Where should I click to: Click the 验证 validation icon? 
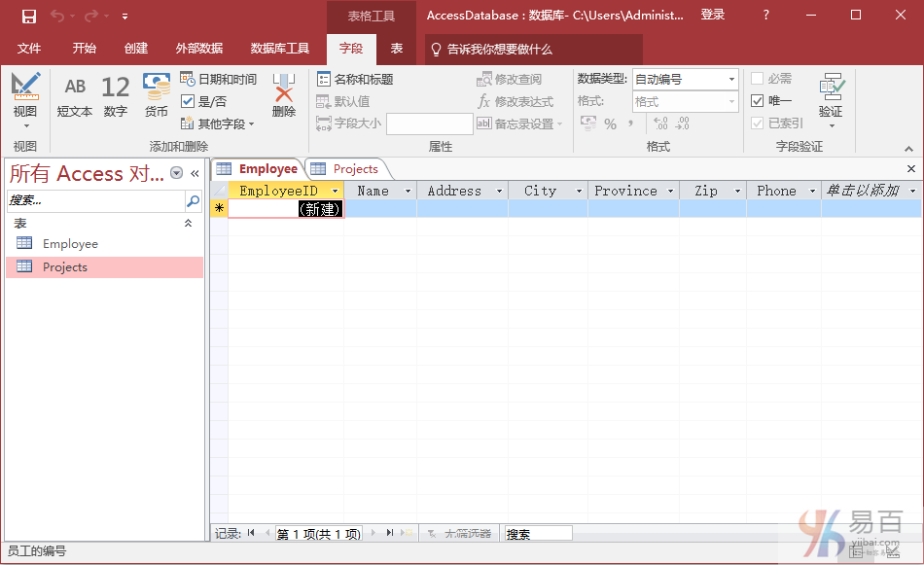pos(831,95)
